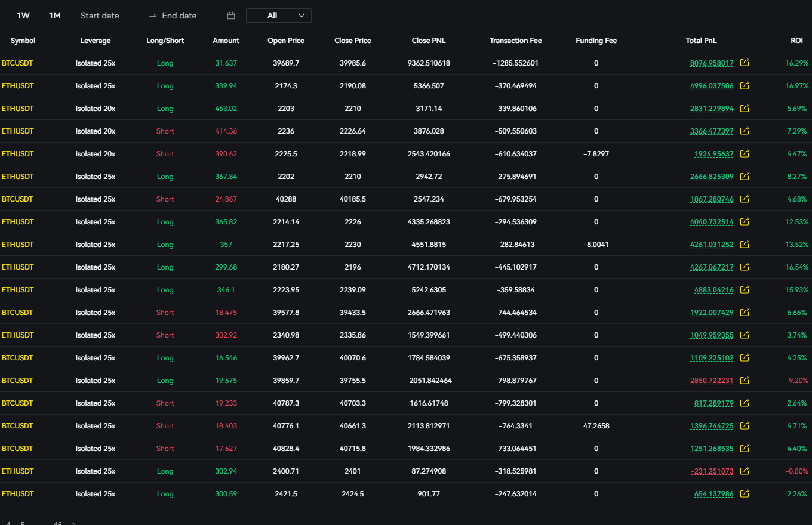Share the trade with 3366.477397 Total PnL
Image resolution: width=812 pixels, height=525 pixels.
745,131
